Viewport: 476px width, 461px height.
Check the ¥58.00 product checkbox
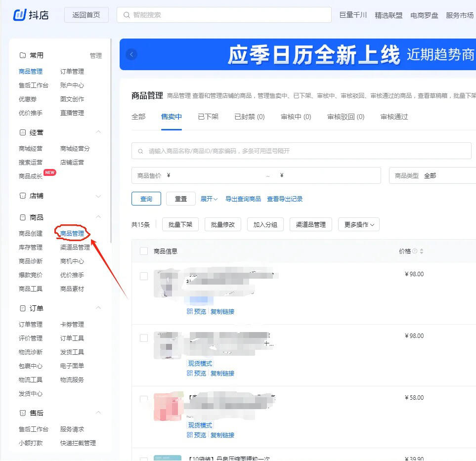pos(143,399)
